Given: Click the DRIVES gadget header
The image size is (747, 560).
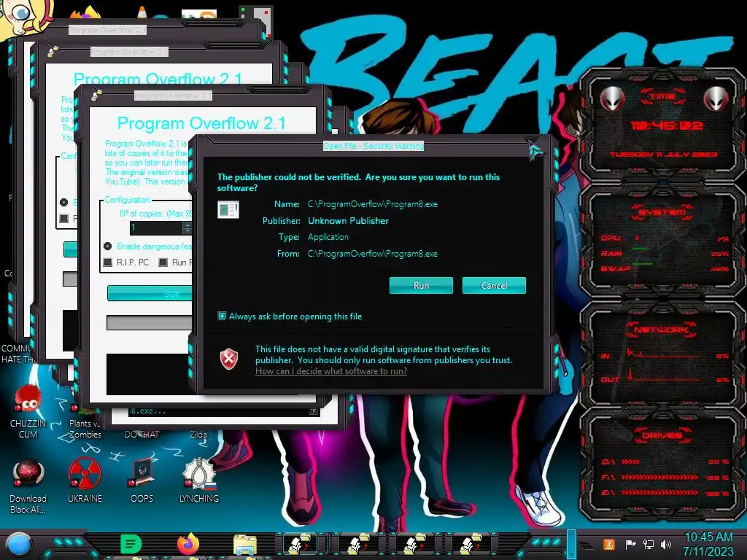Looking at the screenshot, I should coord(662,435).
